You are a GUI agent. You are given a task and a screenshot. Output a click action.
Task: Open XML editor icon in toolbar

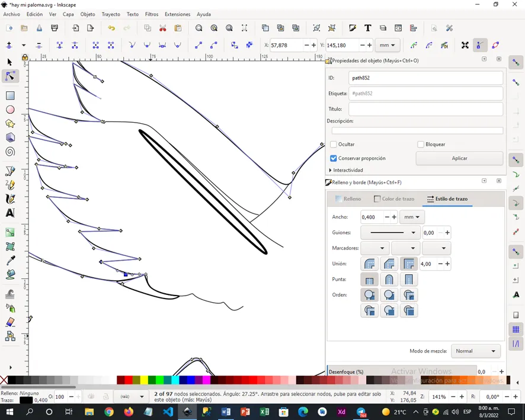click(x=398, y=28)
